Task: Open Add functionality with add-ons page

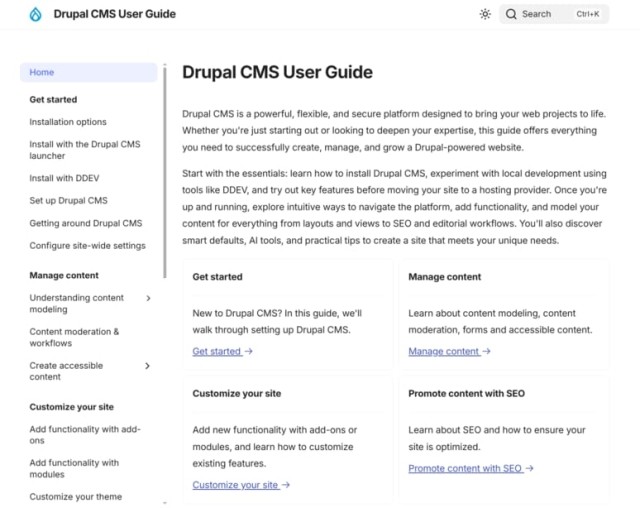Action: pyautogui.click(x=85, y=435)
